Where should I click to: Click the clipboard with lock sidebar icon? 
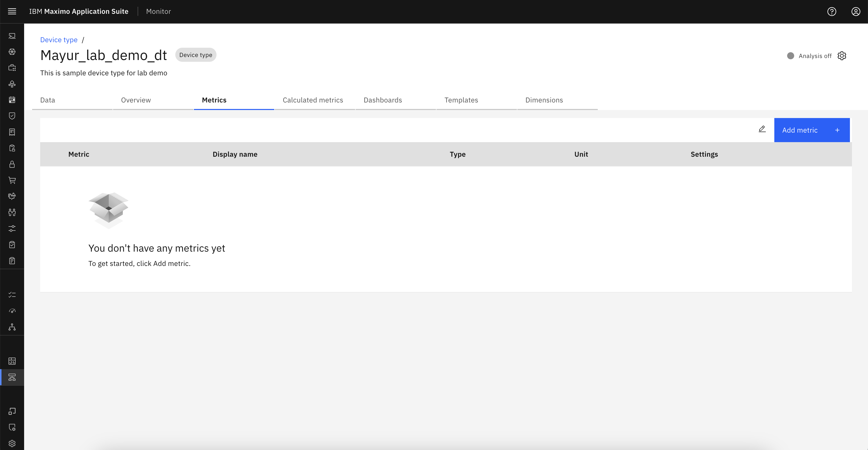click(x=12, y=148)
